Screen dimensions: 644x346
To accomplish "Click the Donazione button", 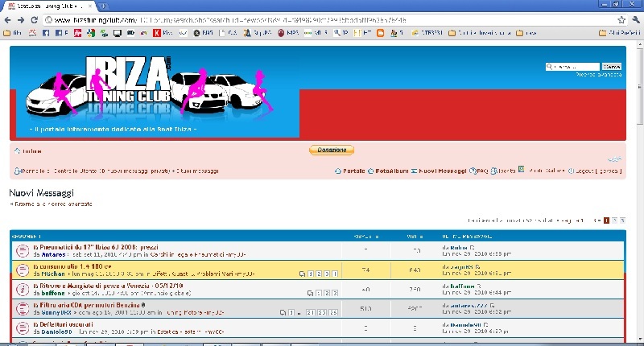I will pyautogui.click(x=332, y=150).
